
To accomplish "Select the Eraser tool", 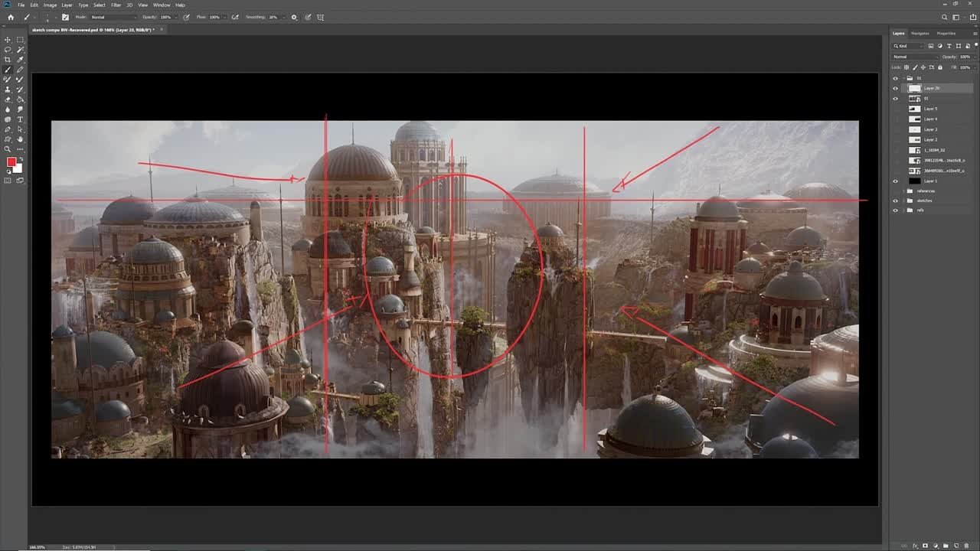I will pyautogui.click(x=8, y=99).
